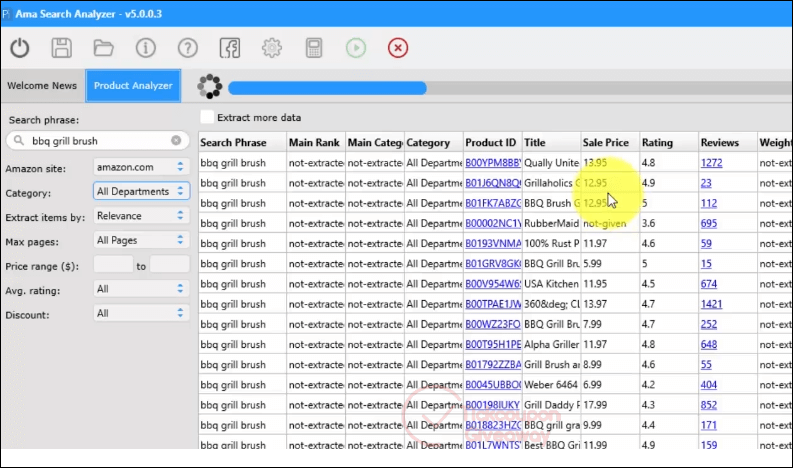Open product ID link B0193VNMA

click(x=493, y=243)
